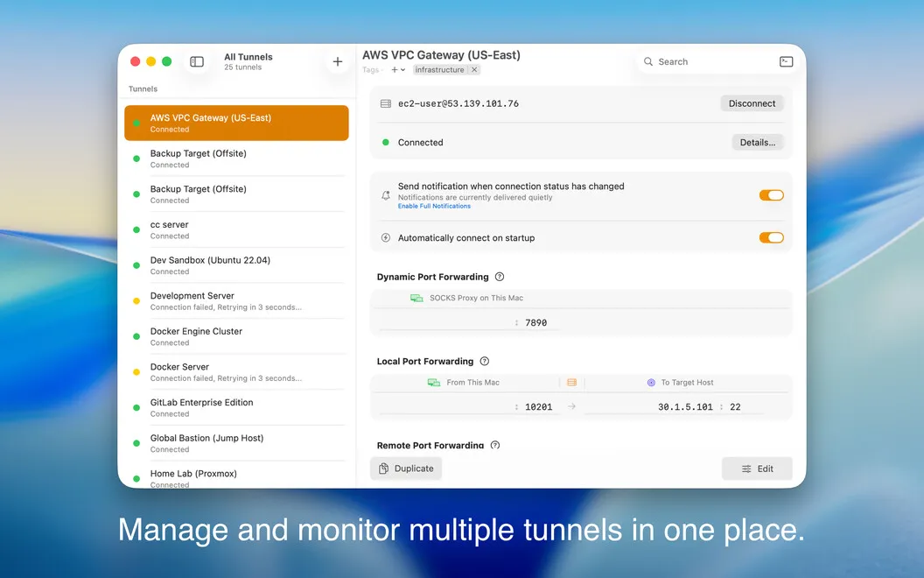Viewport: 924px width, 578px height.
Task: Click the bell notification icon
Action: 385,195
